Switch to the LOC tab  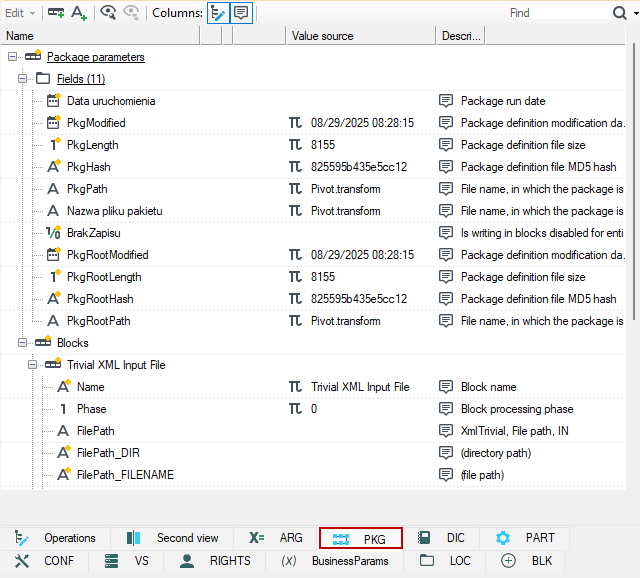[445, 561]
